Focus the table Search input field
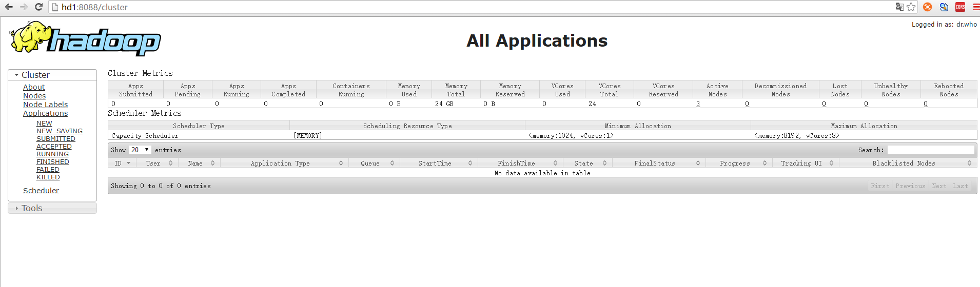This screenshot has height=287, width=980. 931,150
